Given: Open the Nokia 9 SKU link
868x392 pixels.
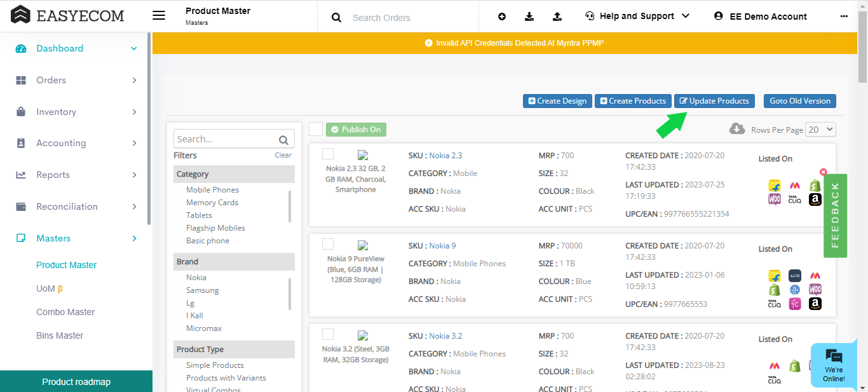Looking at the screenshot, I should [x=442, y=245].
